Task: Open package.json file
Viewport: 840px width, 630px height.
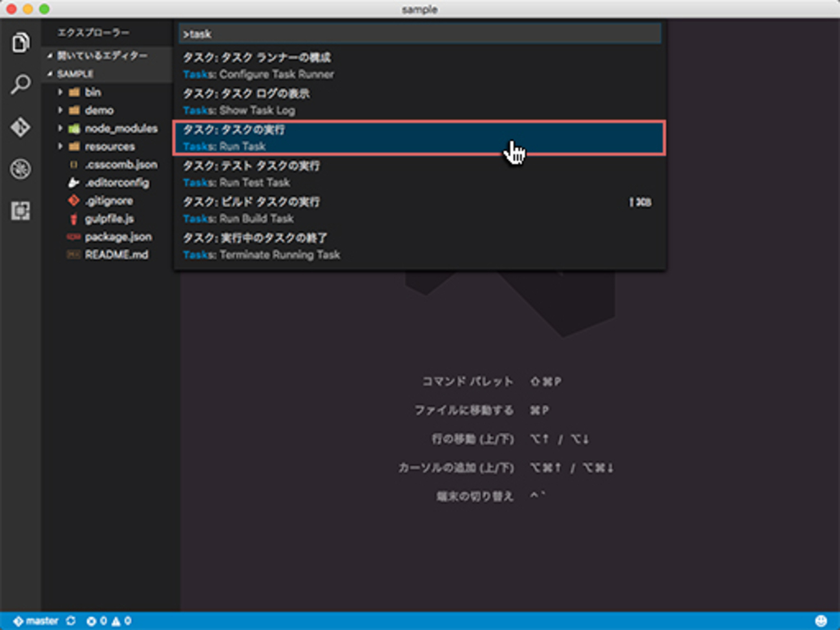Action: 118,237
